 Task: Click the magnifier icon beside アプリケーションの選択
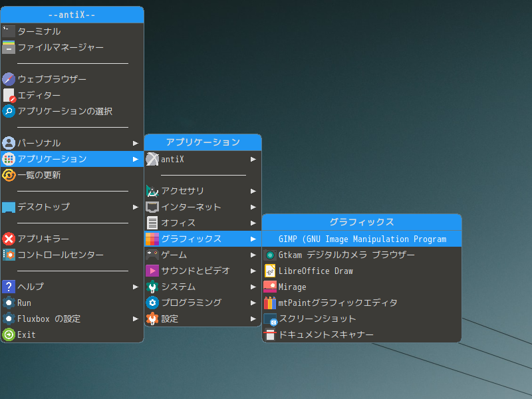9,111
